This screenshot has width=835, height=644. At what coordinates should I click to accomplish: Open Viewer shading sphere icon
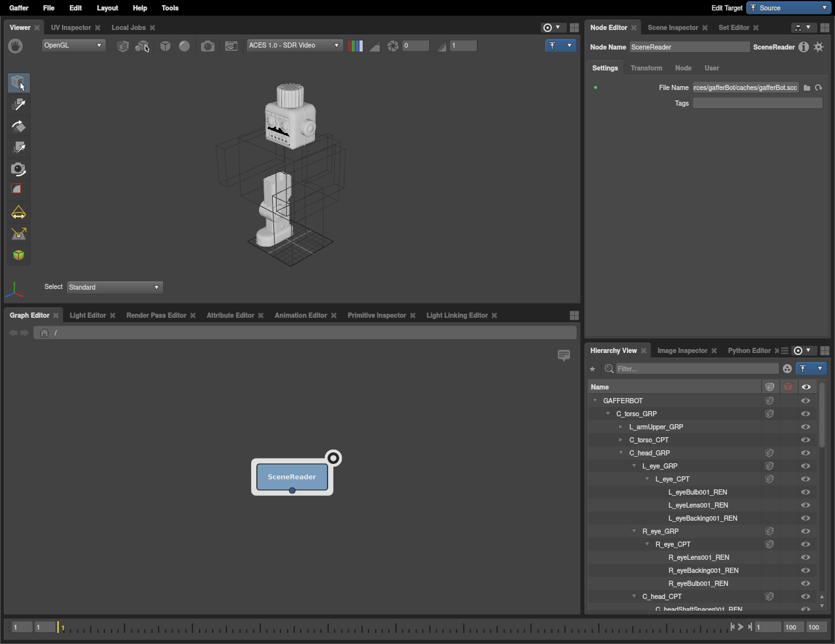[x=185, y=46]
